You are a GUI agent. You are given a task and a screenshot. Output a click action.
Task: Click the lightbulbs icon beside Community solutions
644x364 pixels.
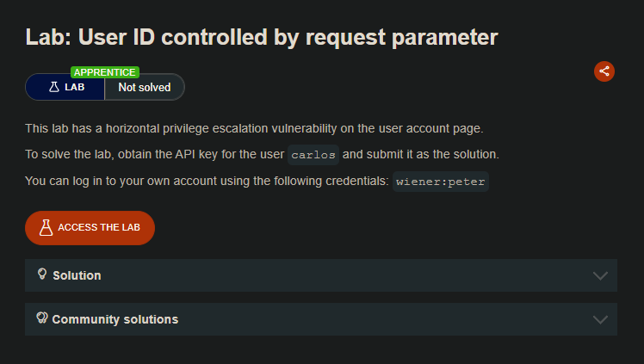click(x=41, y=318)
